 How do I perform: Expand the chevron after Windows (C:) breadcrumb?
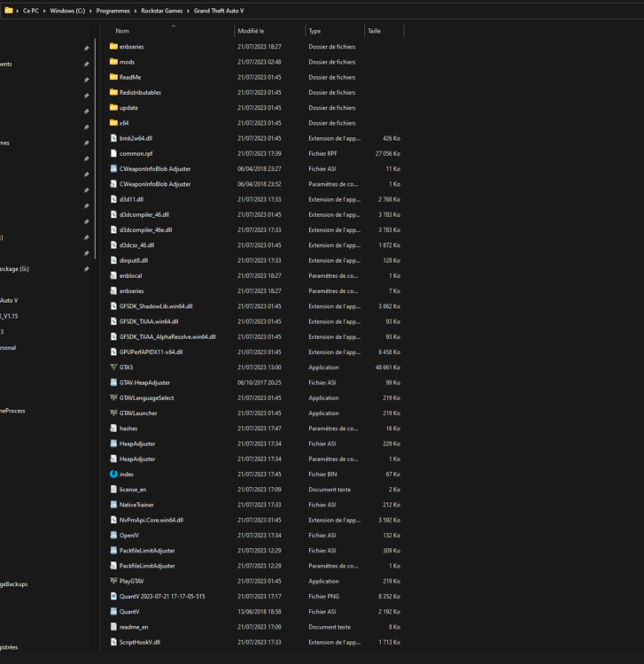(90, 11)
